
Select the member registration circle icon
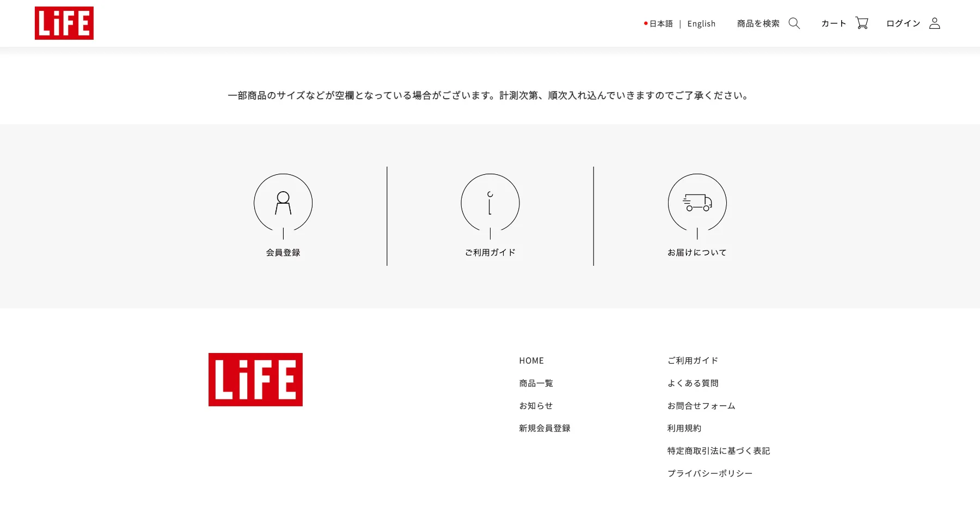coord(283,203)
